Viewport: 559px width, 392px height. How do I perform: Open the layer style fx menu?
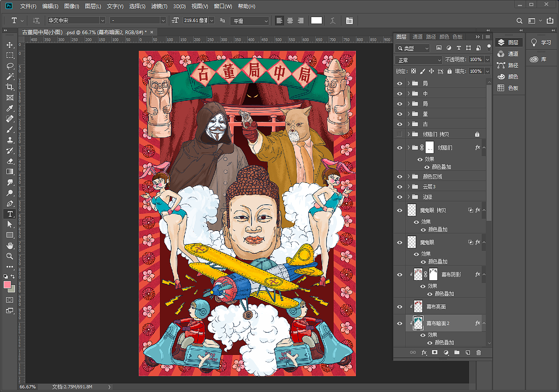tap(424, 352)
